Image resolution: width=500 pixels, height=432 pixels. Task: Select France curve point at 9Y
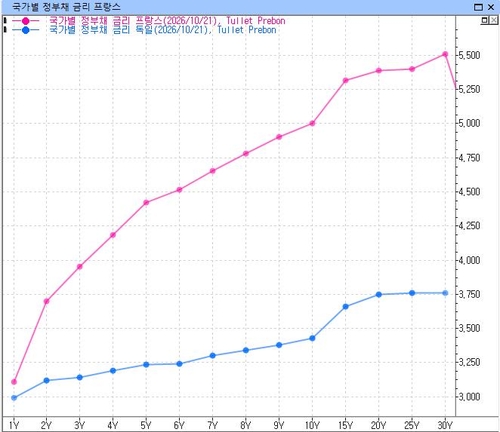click(279, 137)
